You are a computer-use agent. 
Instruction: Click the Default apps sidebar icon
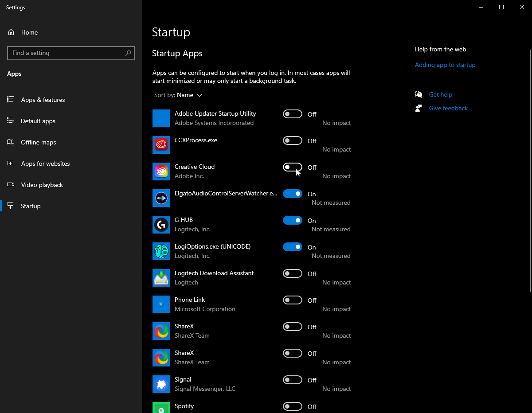point(11,121)
